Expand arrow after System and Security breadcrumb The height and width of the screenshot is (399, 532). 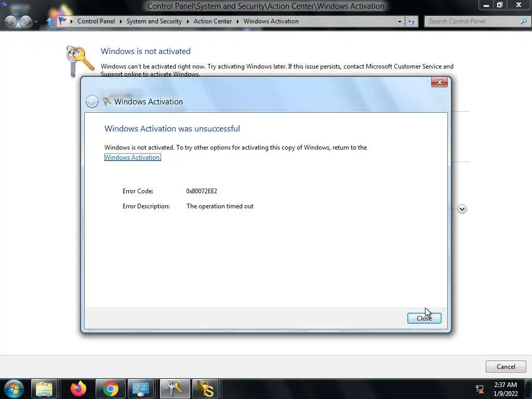click(188, 21)
